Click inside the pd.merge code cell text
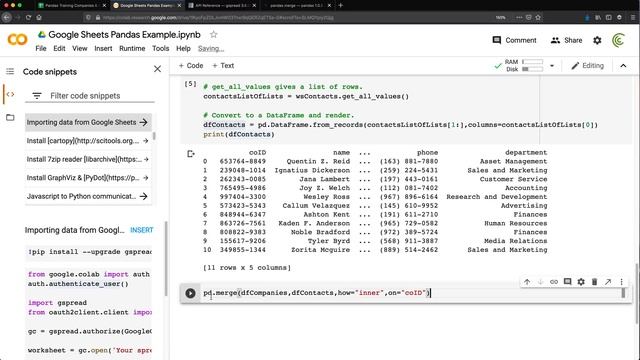This screenshot has width=640, height=360. coord(316,293)
